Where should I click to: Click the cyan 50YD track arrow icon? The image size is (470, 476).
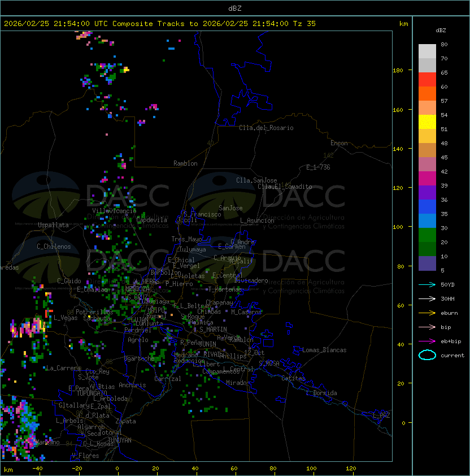click(x=427, y=284)
